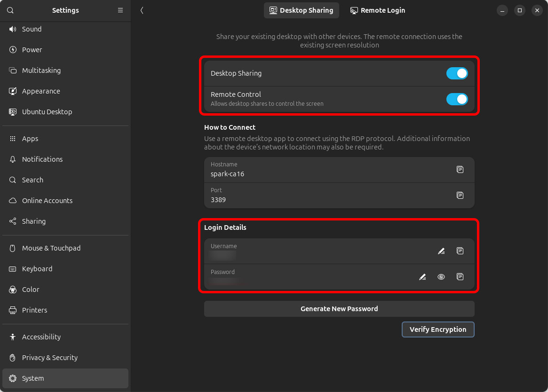
Task: Open Color settings
Action: click(x=65, y=289)
